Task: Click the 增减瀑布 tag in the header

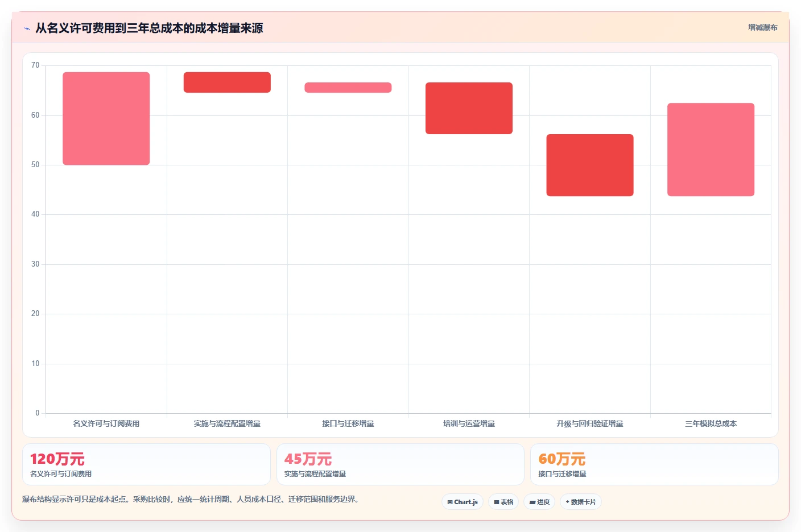Action: 763,27
